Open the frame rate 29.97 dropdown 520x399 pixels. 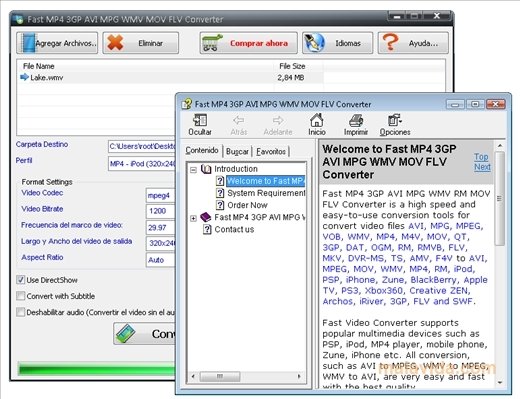161,227
